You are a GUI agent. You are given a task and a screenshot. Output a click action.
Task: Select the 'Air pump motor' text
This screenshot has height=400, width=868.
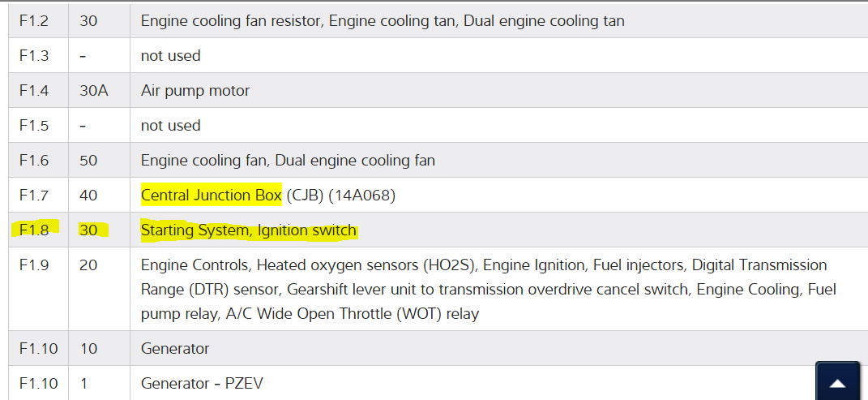[x=195, y=91]
